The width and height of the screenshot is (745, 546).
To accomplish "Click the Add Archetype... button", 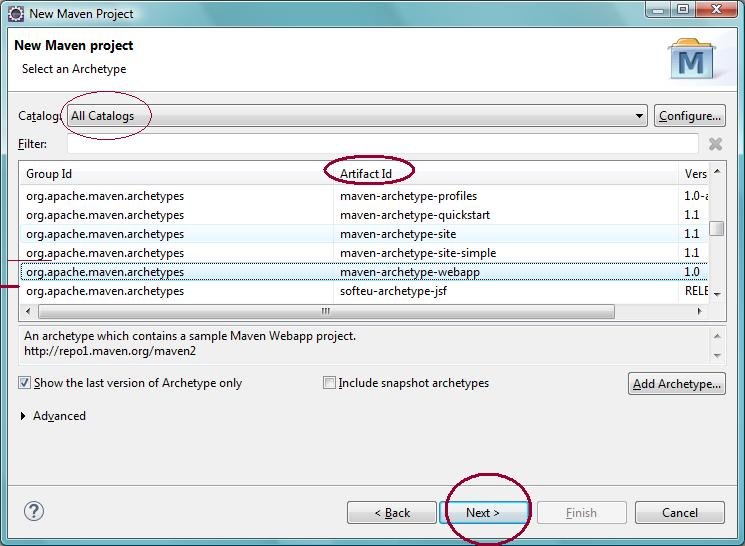I will [677, 383].
